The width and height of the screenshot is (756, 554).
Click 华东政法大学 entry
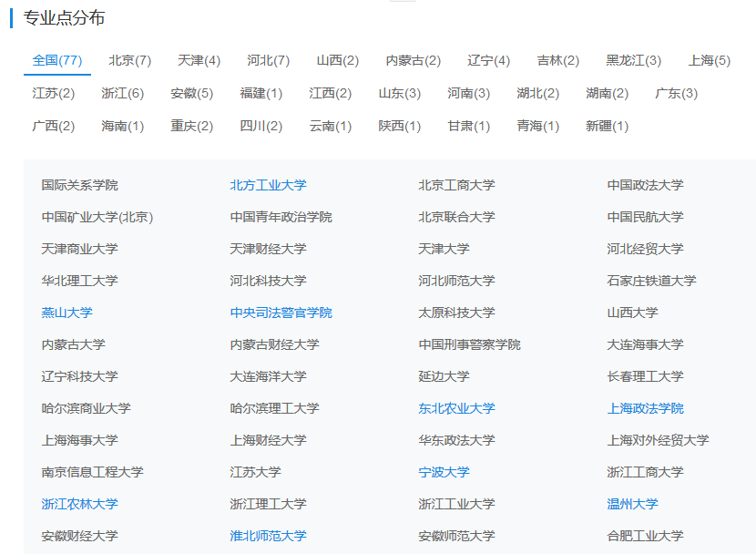(x=456, y=440)
